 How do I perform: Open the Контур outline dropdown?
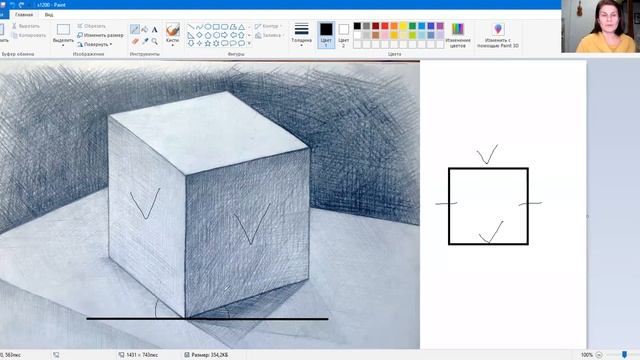(269, 26)
